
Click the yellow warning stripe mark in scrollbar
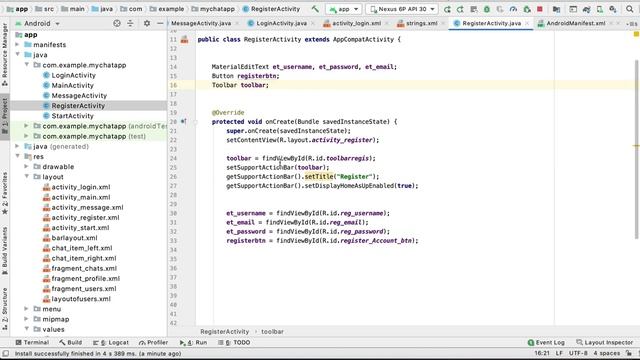636,146
